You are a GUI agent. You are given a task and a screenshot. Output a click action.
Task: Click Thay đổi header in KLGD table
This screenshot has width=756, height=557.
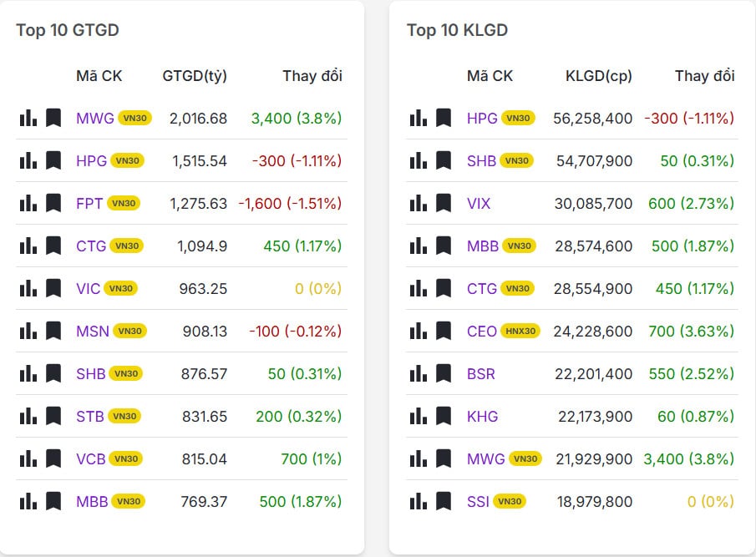(x=704, y=76)
